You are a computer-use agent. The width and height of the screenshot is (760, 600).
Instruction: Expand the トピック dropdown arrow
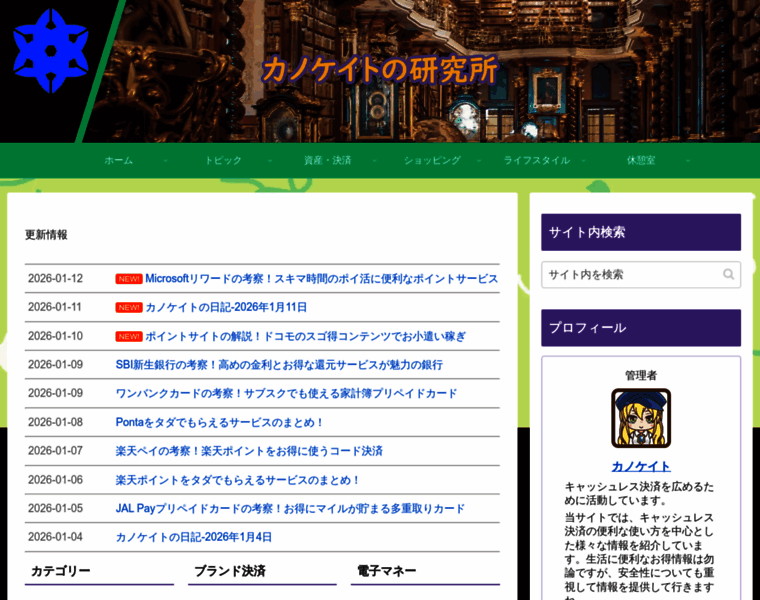coord(270,160)
